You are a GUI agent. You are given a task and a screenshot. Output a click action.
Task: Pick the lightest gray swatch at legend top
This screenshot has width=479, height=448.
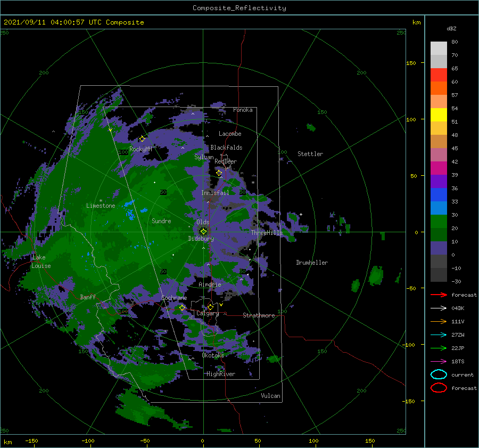pyautogui.click(x=439, y=48)
